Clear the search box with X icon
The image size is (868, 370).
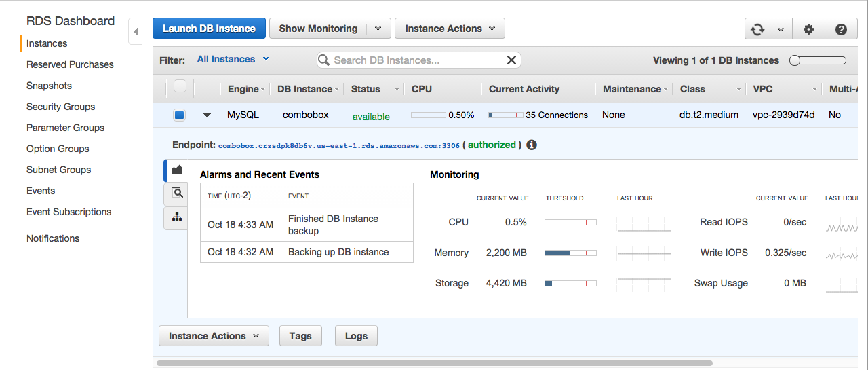click(512, 60)
